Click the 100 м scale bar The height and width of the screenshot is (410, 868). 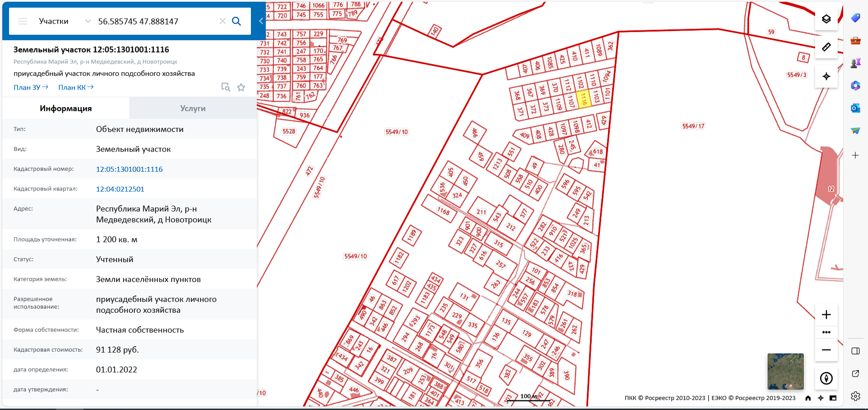(x=528, y=397)
